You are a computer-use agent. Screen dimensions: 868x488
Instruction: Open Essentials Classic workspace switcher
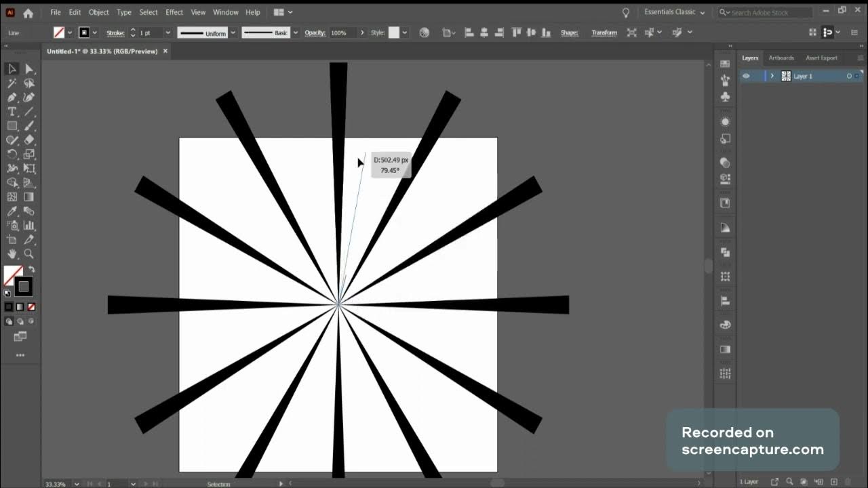tap(675, 12)
